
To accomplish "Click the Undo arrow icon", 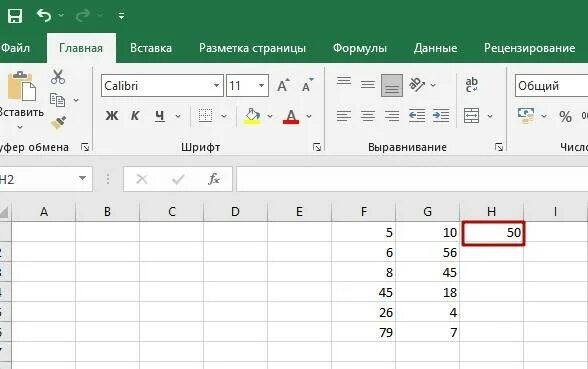I will (x=44, y=15).
